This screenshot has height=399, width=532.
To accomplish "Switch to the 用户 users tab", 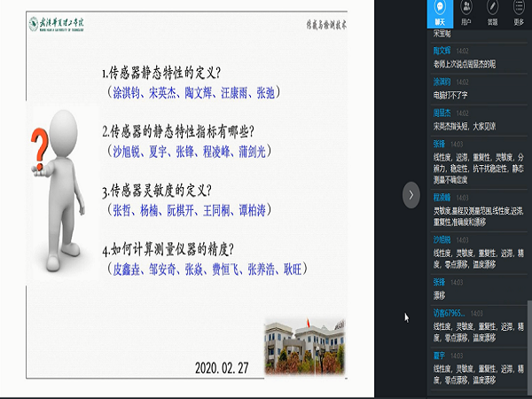I will 467,14.
